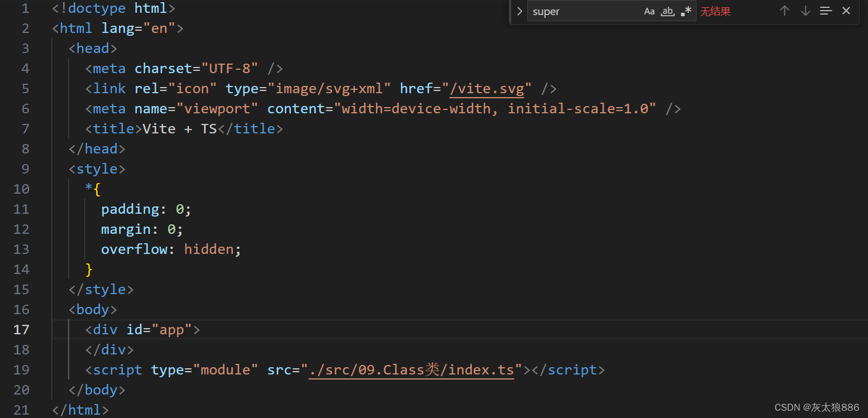The image size is (868, 418).
Task: Open the ./src/09.Class类/index.ts script link
Action: tap(412, 369)
